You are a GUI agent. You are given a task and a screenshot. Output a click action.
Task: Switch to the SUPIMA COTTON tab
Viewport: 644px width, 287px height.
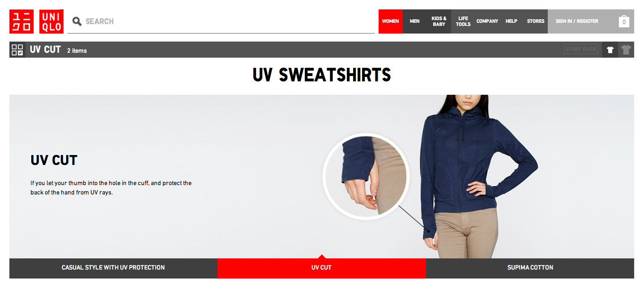coord(530,268)
